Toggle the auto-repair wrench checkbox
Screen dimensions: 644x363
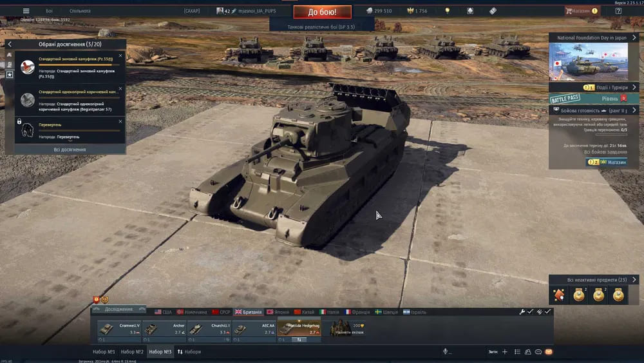tap(527, 312)
